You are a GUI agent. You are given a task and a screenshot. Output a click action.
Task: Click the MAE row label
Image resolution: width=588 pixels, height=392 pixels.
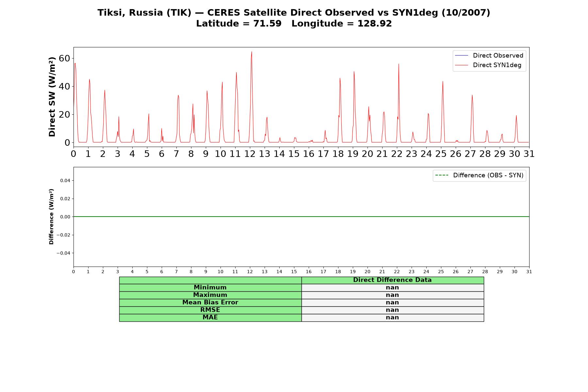click(x=210, y=318)
